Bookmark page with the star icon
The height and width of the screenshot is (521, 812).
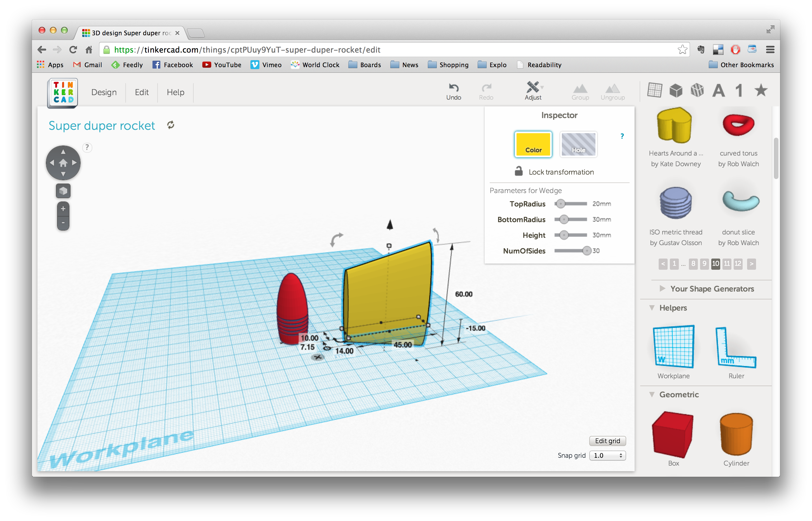[682, 50]
